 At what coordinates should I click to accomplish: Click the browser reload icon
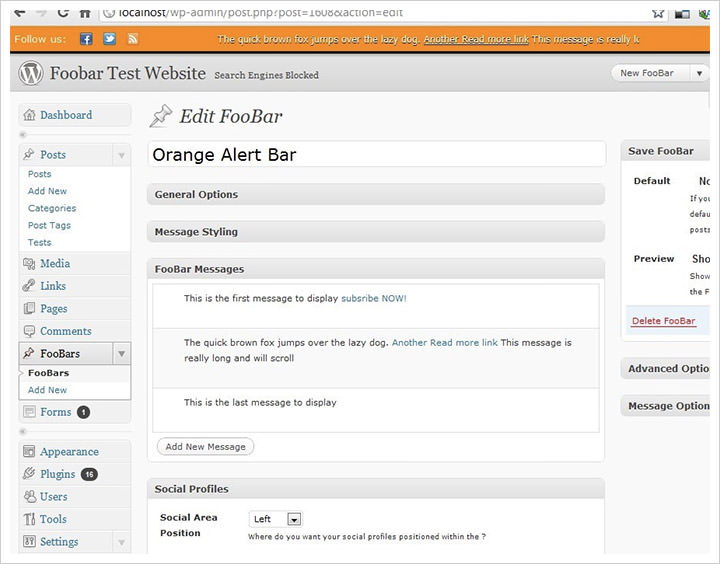pyautogui.click(x=63, y=13)
